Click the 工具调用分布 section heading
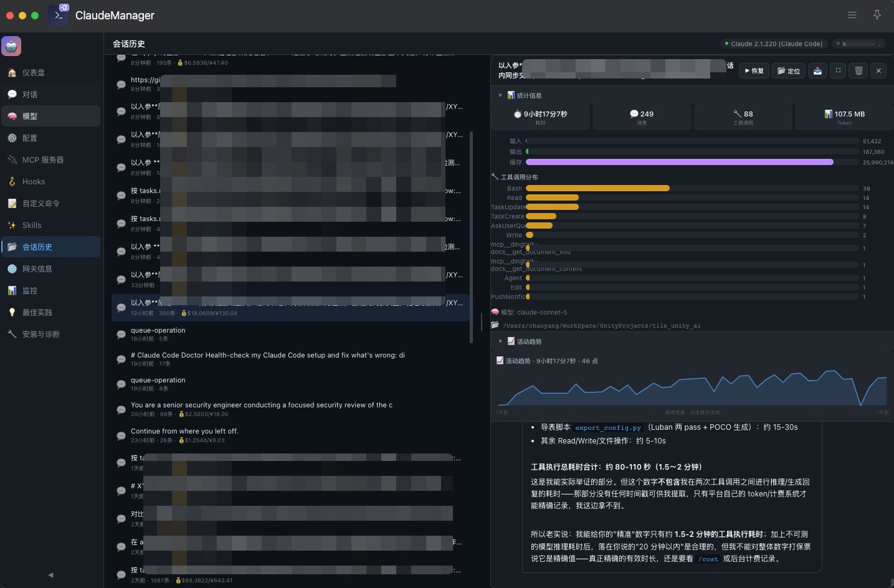 (515, 178)
